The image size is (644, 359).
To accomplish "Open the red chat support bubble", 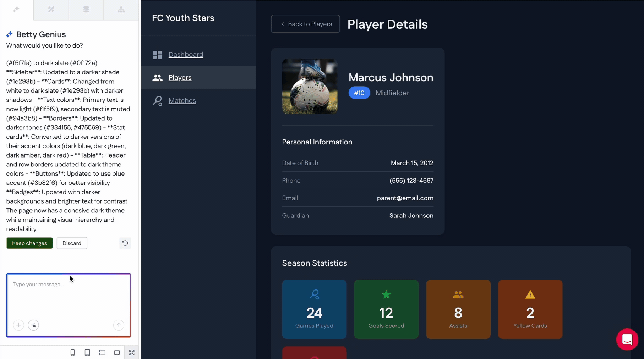I will pyautogui.click(x=627, y=339).
